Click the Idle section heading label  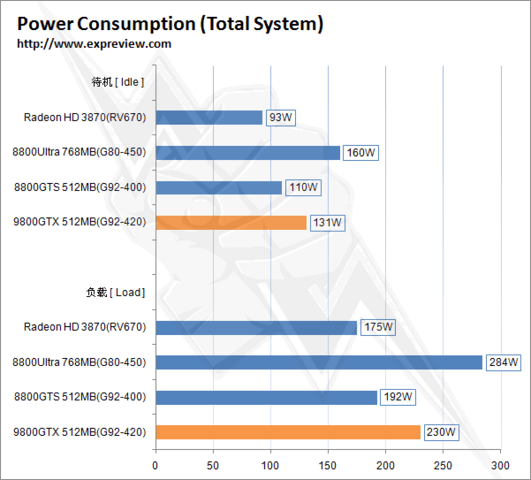point(118,82)
